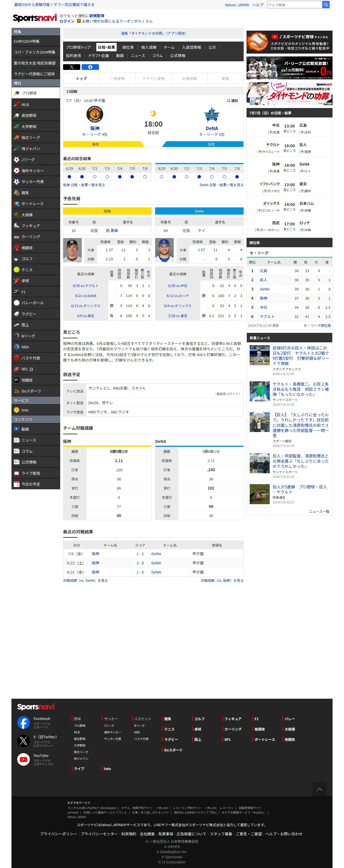344x868 pixels.
Task: Select 独立リーグ in the sidebar
Action: click(36, 138)
